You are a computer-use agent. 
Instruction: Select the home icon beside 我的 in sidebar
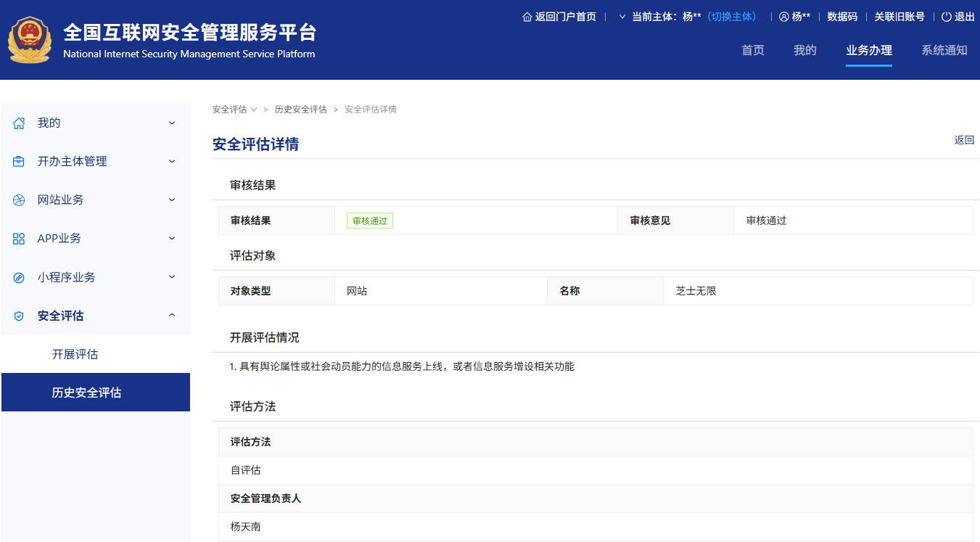(18, 123)
